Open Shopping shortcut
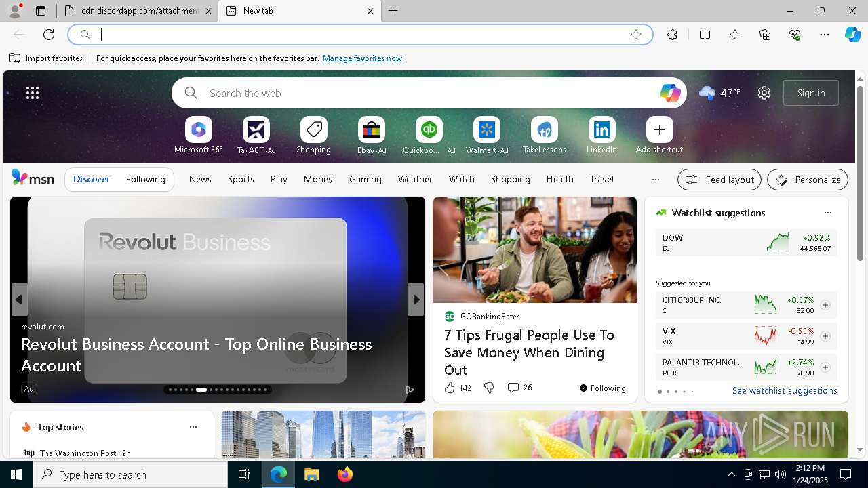 pos(313,136)
